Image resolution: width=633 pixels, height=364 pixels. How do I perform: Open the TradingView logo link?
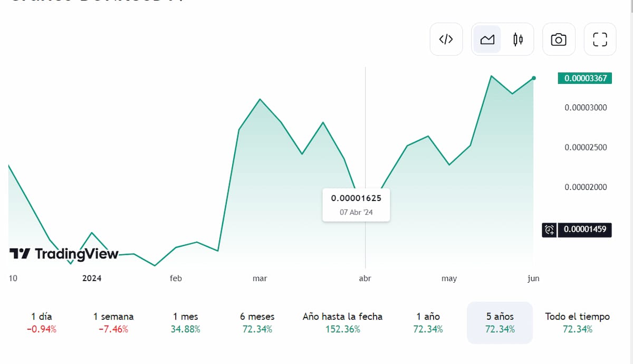pos(64,254)
